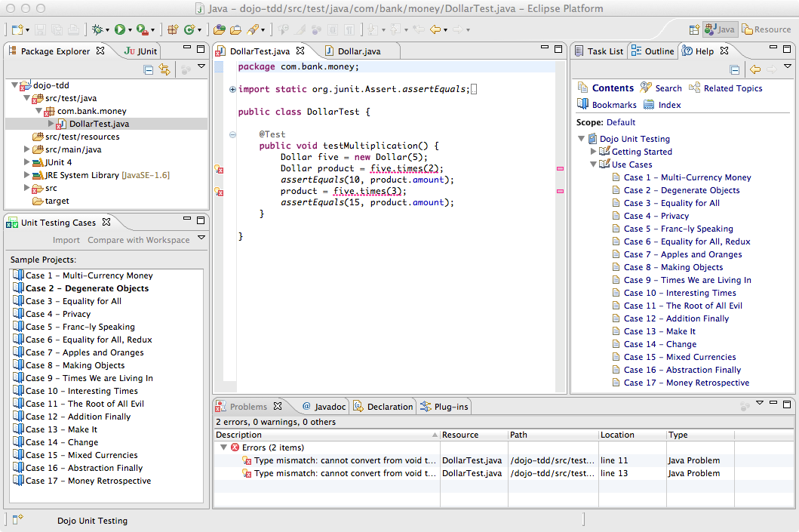The image size is (799, 532).
Task: Enable Link with Editor in Package Explorer
Action: pyautogui.click(x=164, y=69)
